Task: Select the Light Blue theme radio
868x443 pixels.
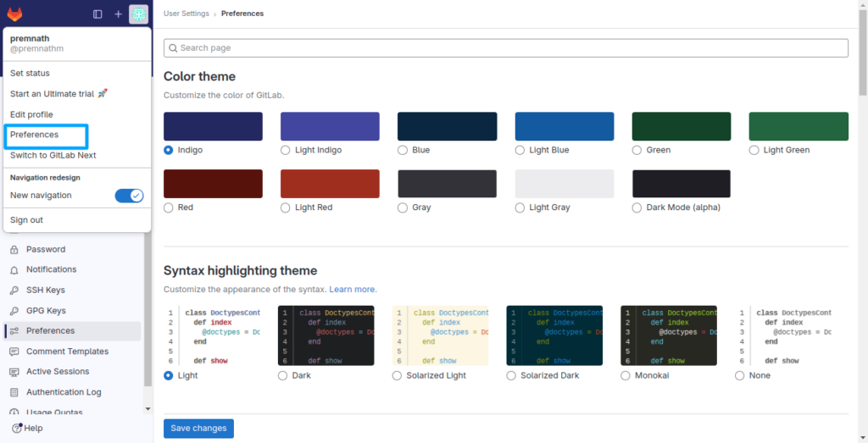Action: click(x=520, y=150)
